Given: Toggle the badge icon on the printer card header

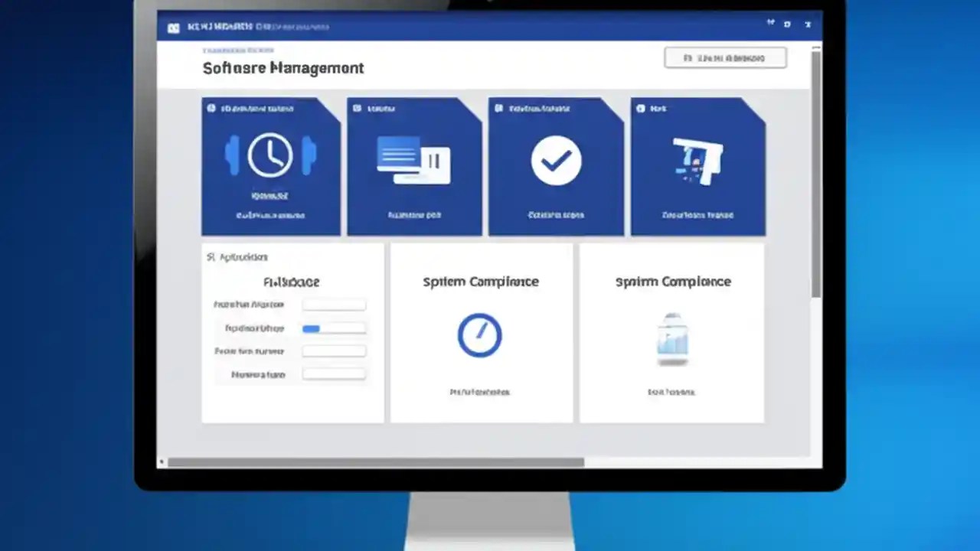Looking at the screenshot, I should (x=640, y=108).
